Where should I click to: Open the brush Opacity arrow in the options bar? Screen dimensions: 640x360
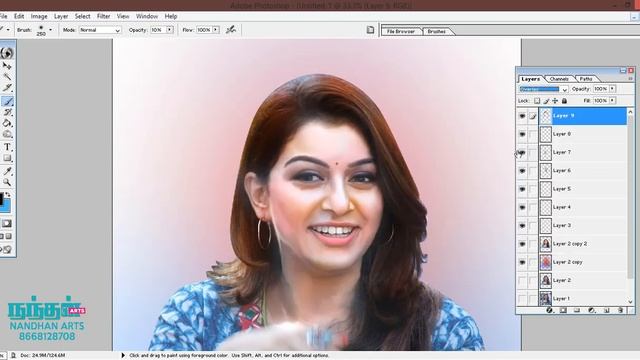pos(169,30)
